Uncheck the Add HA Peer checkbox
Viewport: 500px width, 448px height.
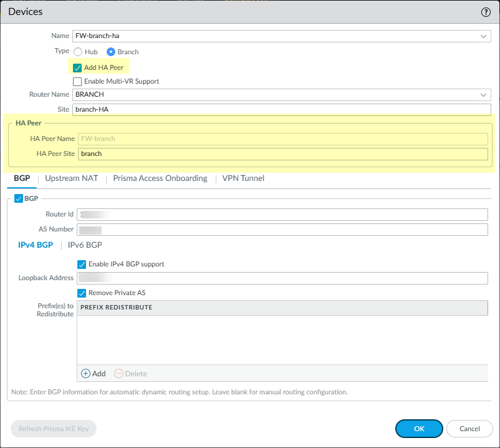(x=78, y=67)
